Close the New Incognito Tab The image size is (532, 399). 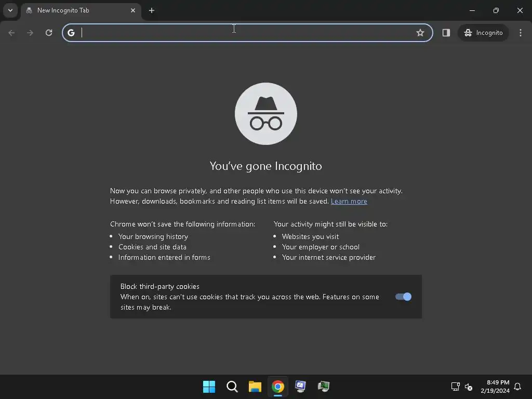pyautogui.click(x=133, y=10)
